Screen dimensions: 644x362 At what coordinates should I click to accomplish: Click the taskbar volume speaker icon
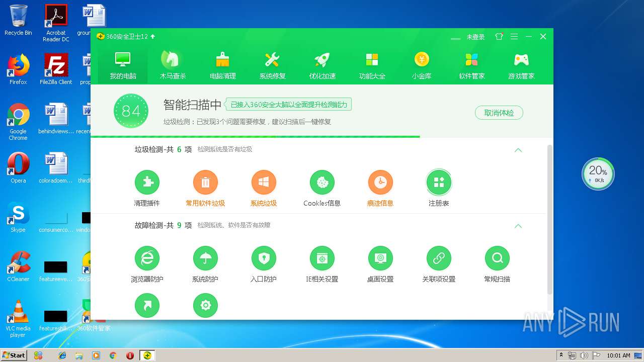(584, 355)
